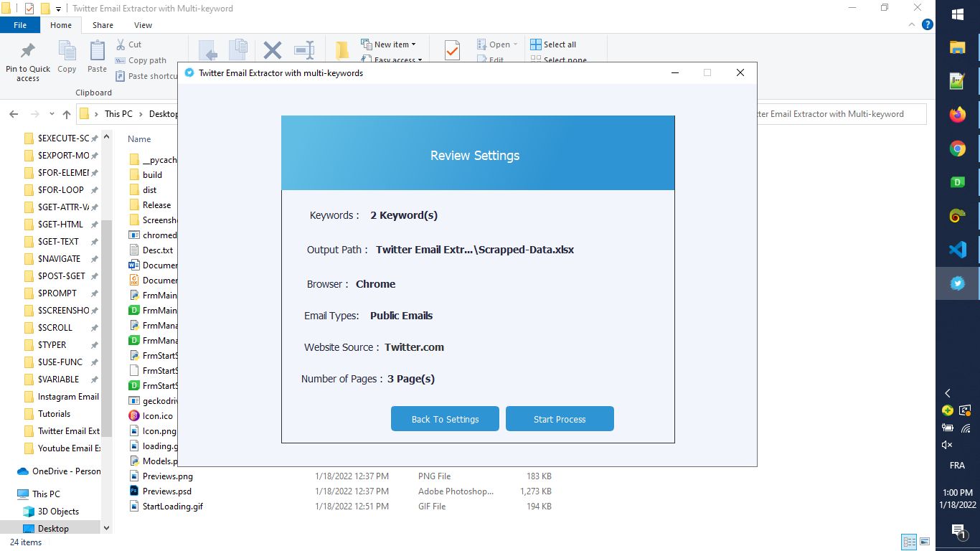Select OneDrive - Personal in sidebar
The width and height of the screenshot is (980, 551).
click(59, 471)
